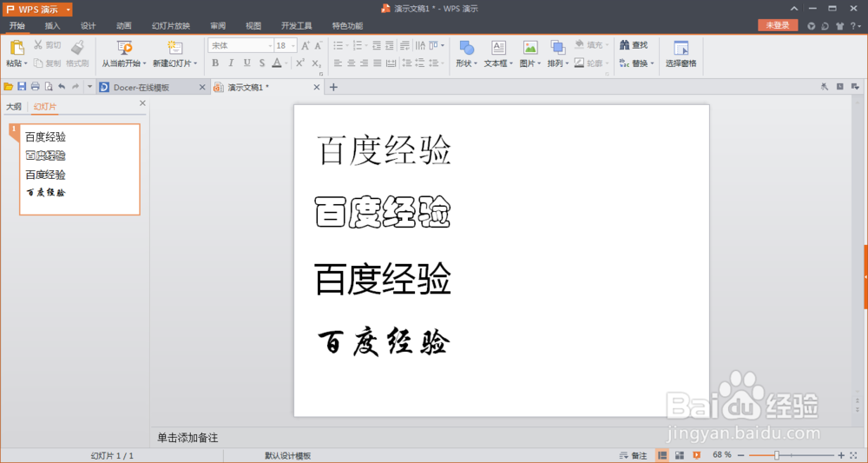Viewport: 868px width, 463px height.
Task: Click the subscript X₂ icon
Action: (316, 63)
